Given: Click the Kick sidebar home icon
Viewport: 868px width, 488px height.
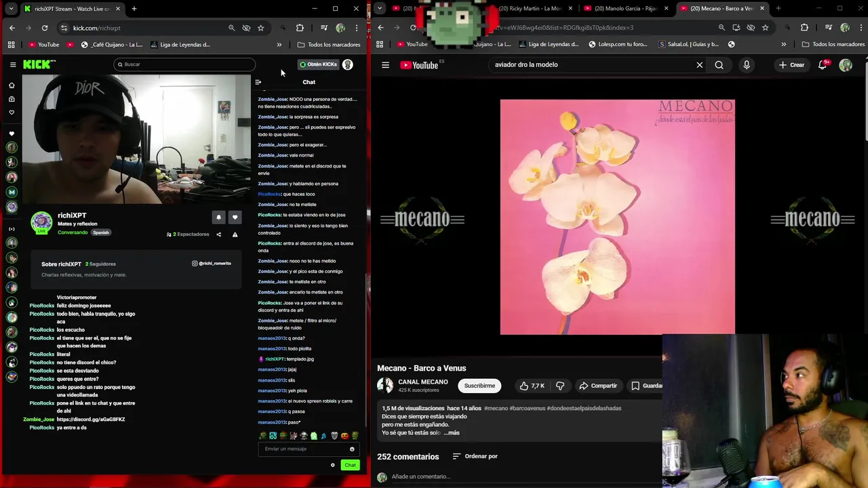Looking at the screenshot, I should [x=12, y=85].
